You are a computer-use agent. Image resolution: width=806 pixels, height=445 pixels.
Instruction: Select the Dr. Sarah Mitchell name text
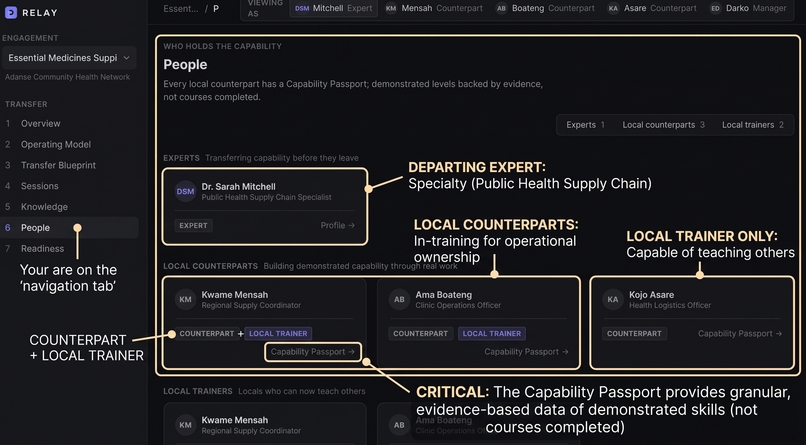click(239, 187)
